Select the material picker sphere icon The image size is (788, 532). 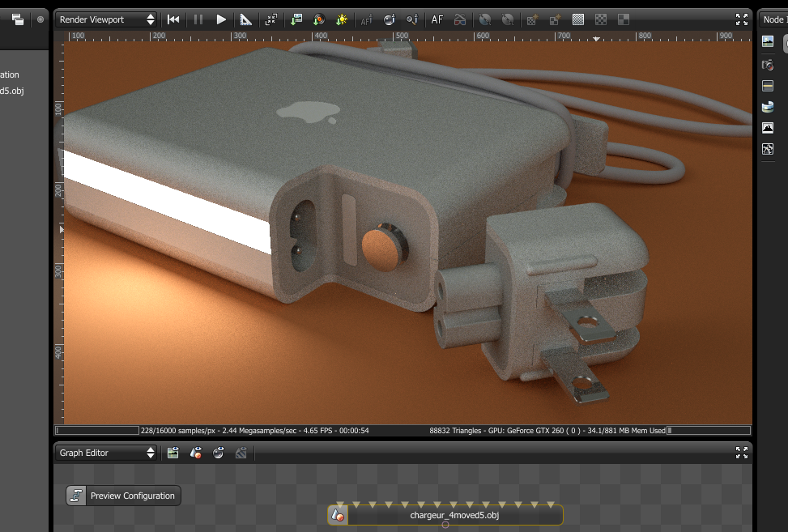[390, 19]
